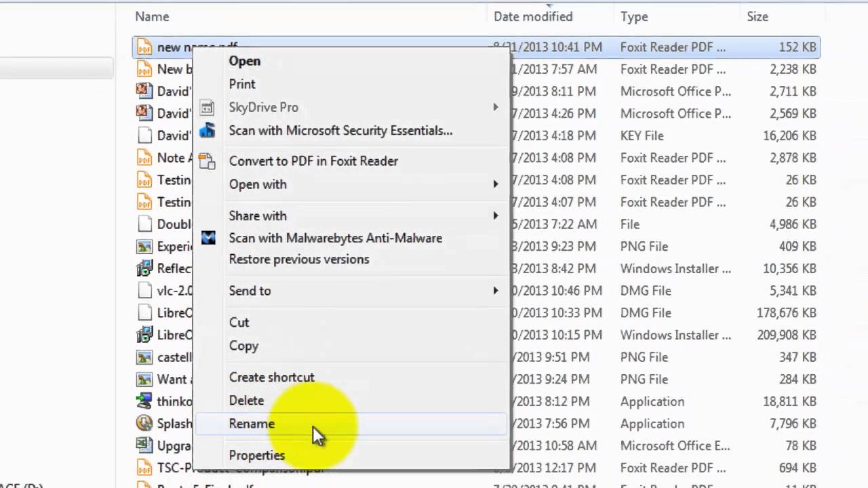Click the "KEY File" type cell
The width and height of the screenshot is (868, 488).
(x=642, y=136)
